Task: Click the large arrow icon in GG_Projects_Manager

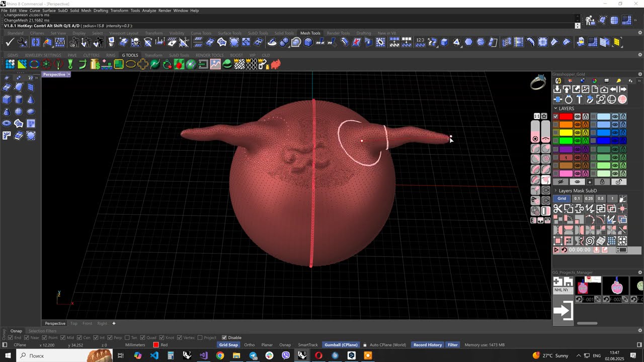Action: (x=563, y=310)
